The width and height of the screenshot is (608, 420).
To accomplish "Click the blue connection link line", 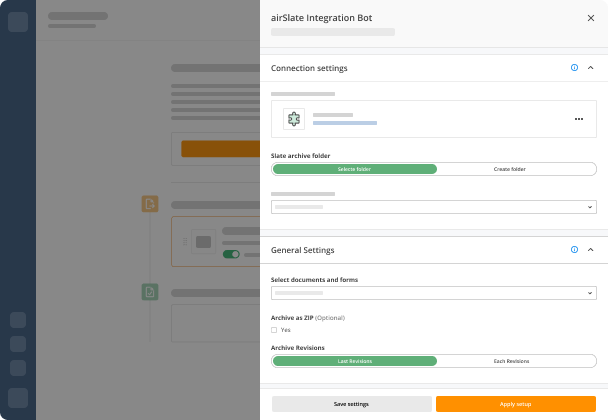I will click(345, 123).
